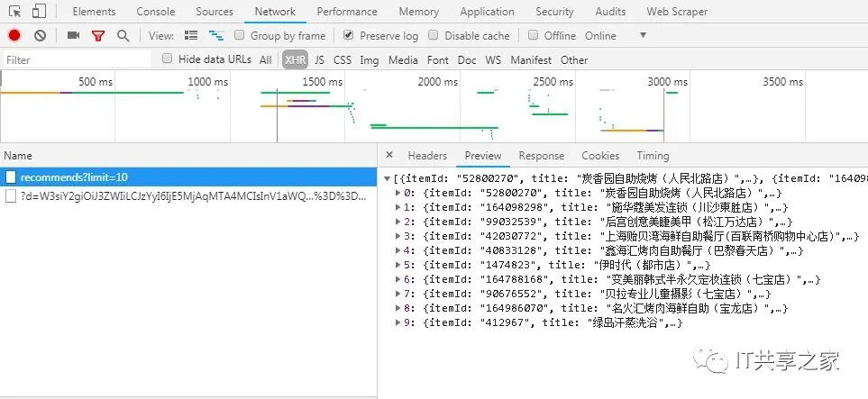Open the Sources tab
The height and width of the screenshot is (399, 868).
[215, 11]
